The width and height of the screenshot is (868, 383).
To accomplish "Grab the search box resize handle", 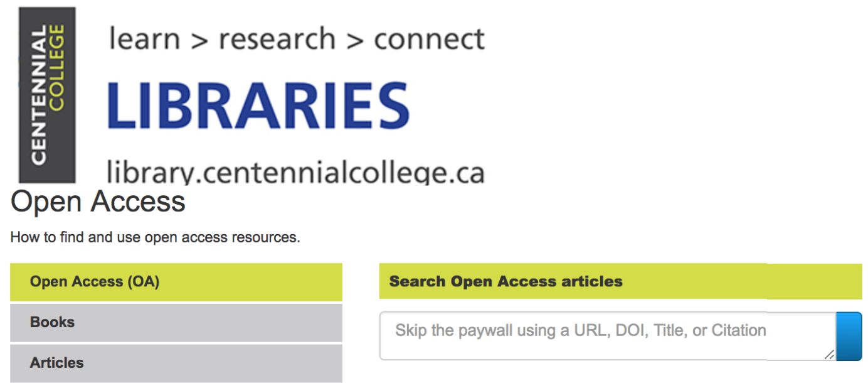I will coord(828,354).
